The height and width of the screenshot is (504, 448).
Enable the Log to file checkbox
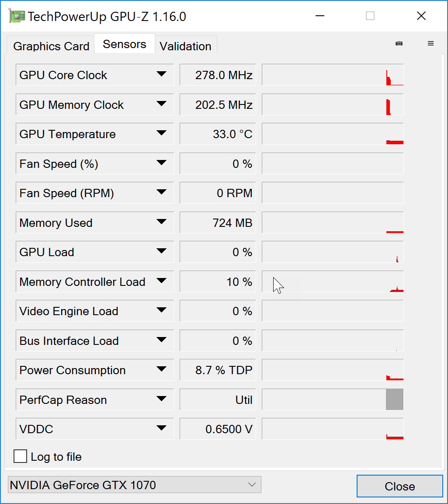[x=20, y=456]
